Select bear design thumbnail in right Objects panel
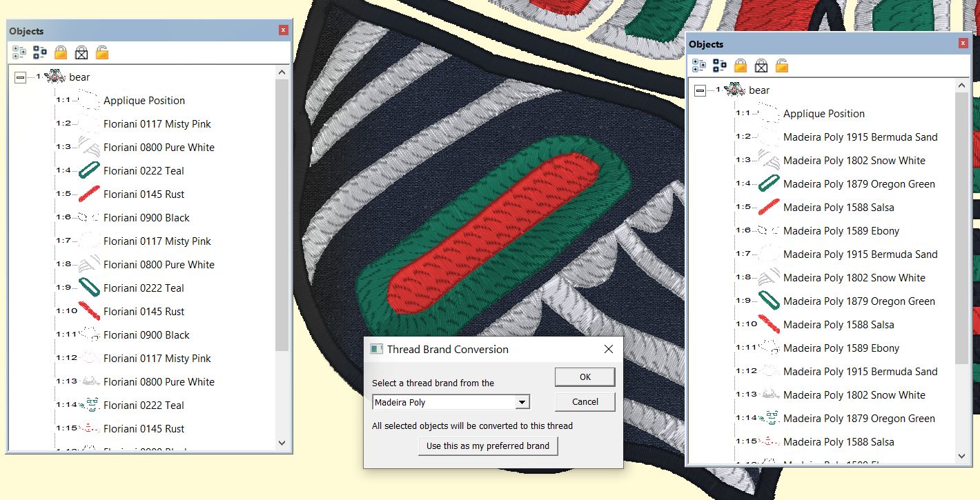 [734, 90]
